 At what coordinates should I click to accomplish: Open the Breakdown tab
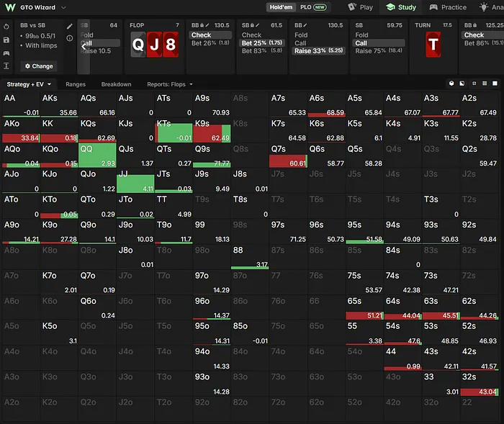(116, 84)
